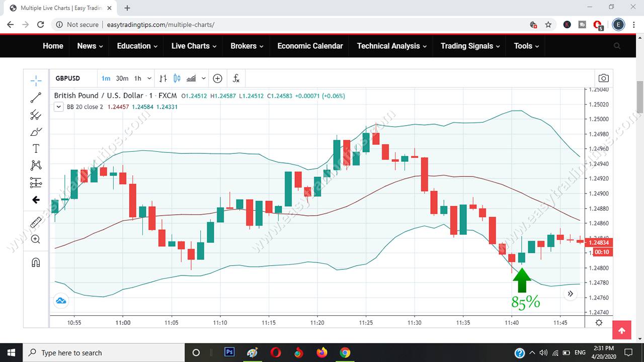Select the Measure ruler tool
This screenshot has height=362, width=644.
35,222
